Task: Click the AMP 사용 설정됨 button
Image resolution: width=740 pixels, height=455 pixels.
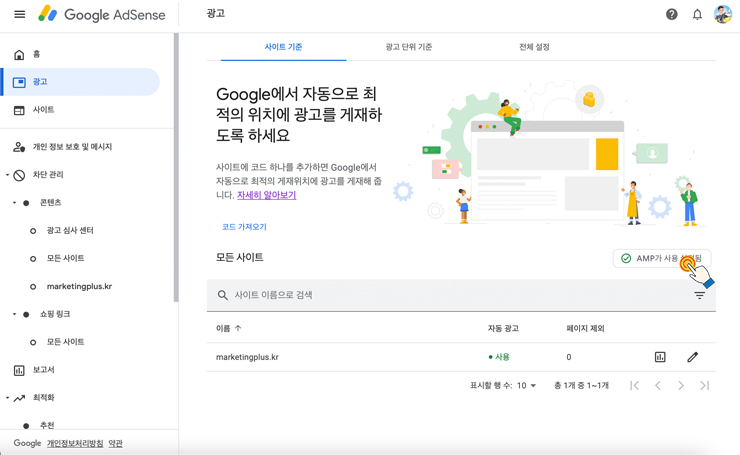Action: click(662, 258)
